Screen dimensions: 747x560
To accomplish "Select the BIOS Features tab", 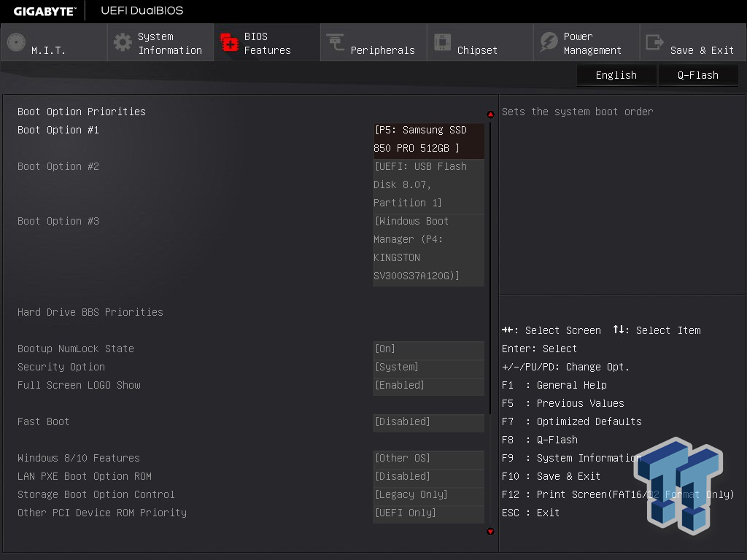I will click(267, 42).
